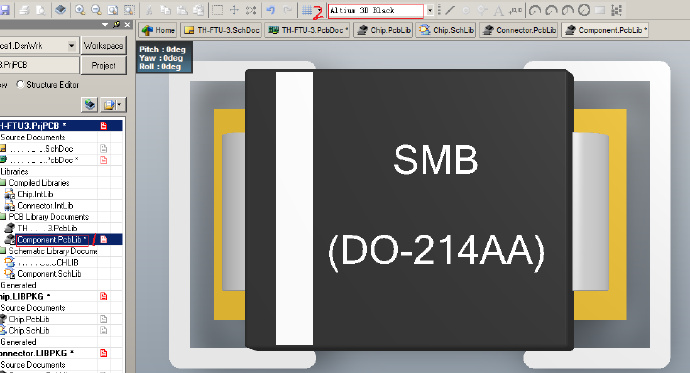Click the refresh project panel icon button
Screen dimensions: 690x373
click(90, 105)
